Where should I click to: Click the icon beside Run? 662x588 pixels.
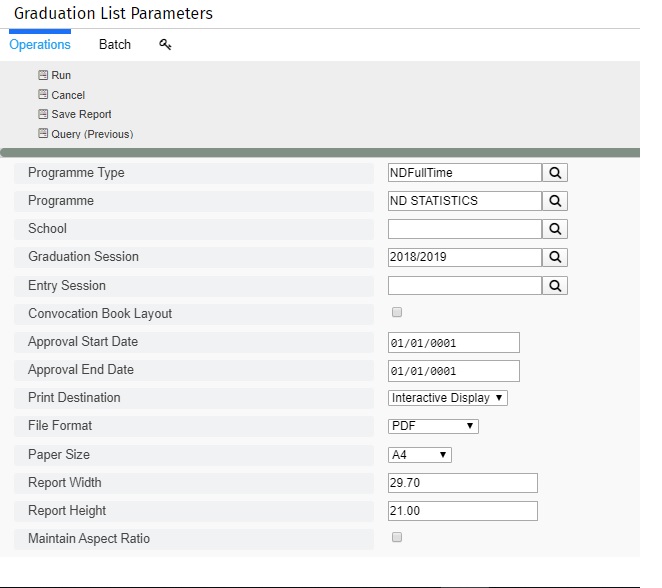pyautogui.click(x=43, y=75)
